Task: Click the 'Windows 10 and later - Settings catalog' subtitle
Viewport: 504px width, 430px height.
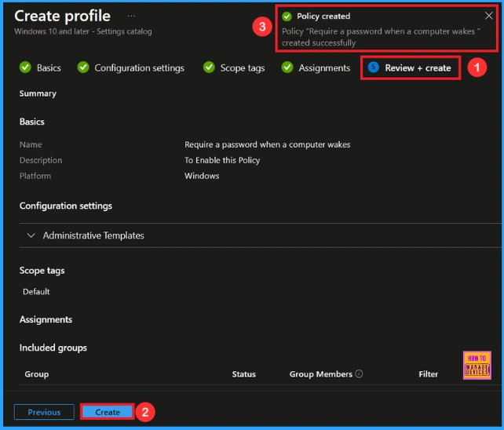Action: (x=83, y=31)
